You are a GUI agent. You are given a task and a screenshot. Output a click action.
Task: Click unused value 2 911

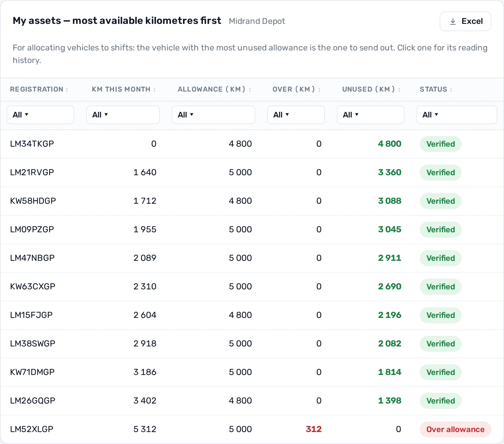(390, 258)
